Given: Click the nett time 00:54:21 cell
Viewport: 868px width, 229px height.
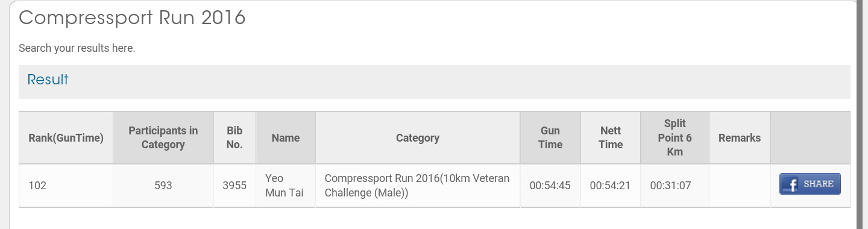Looking at the screenshot, I should point(611,186).
